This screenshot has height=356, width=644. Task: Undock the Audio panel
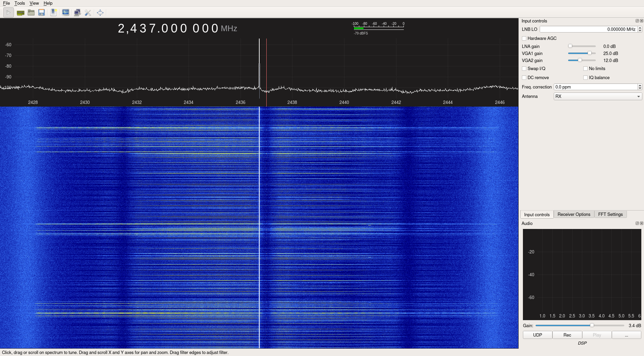pos(637,223)
